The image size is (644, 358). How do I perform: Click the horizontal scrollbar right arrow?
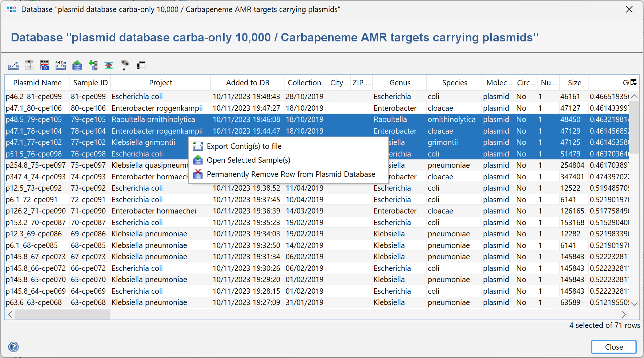624,314
